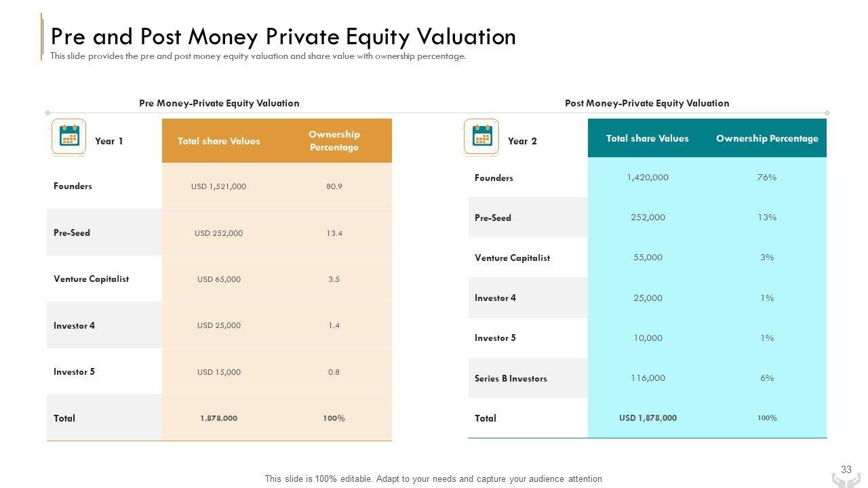Click the Year 2 calendar icon

coord(481,138)
